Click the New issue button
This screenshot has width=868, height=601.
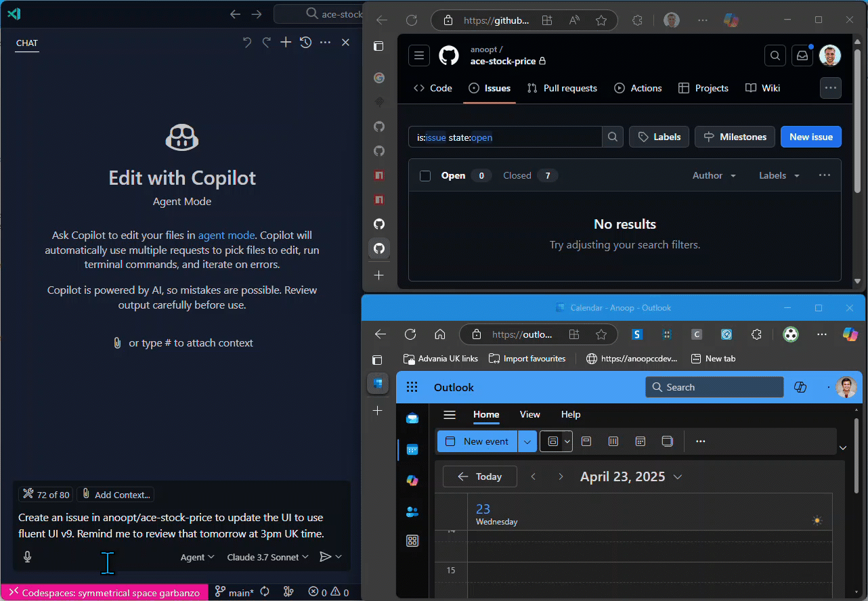(810, 137)
